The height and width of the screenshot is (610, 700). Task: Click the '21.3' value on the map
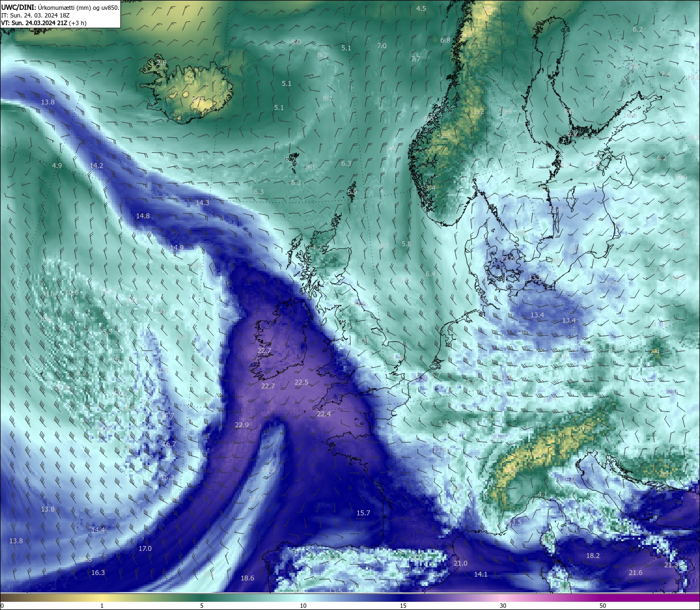pos(670,565)
